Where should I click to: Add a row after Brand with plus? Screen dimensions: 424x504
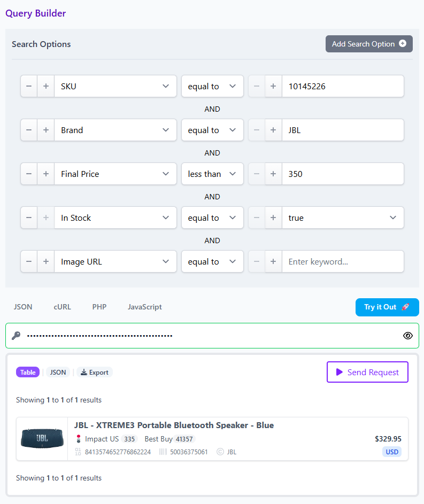coord(46,130)
